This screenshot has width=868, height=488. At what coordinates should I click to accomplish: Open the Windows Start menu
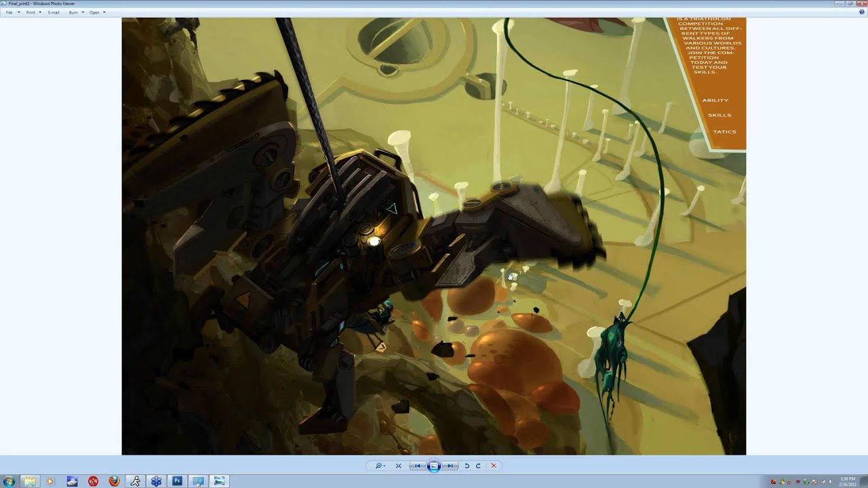[9, 481]
